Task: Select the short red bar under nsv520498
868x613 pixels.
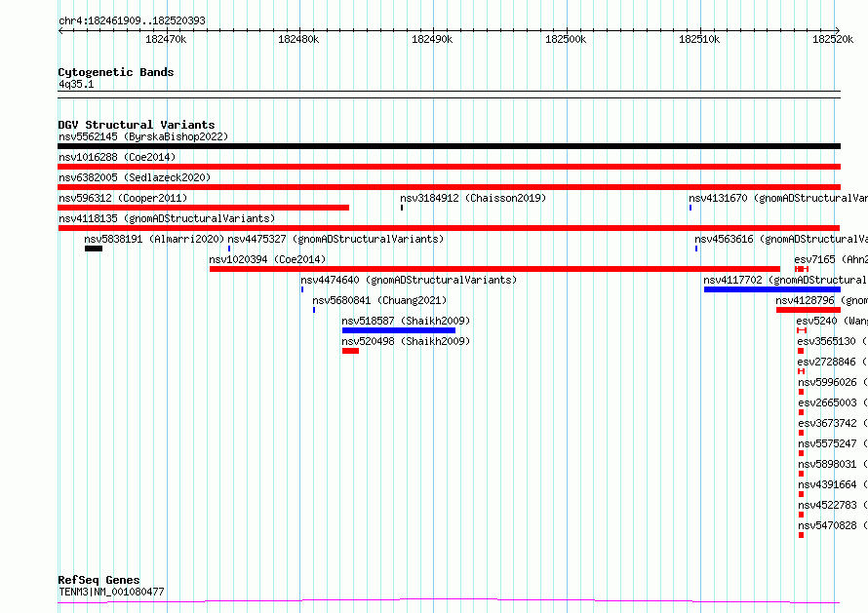Action: [350, 351]
